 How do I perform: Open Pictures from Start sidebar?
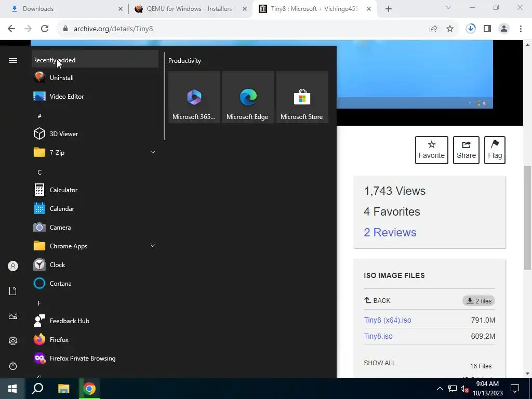point(13,316)
